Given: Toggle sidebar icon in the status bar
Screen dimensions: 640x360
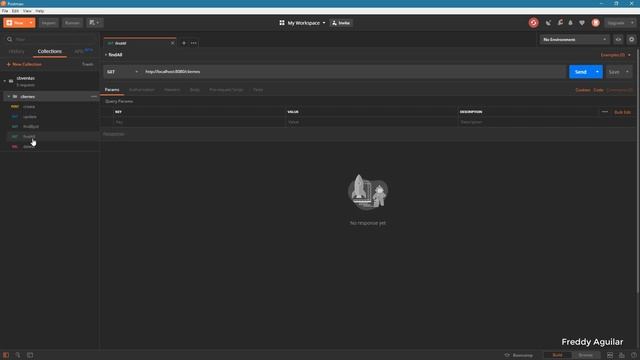Looking at the screenshot, I should pyautogui.click(x=6, y=355).
